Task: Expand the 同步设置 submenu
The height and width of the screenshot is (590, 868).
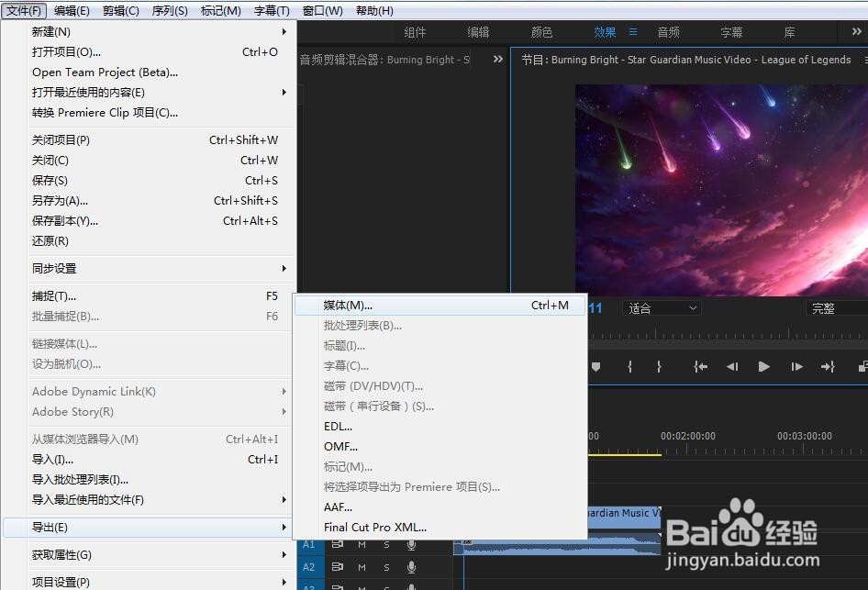Action: (284, 269)
